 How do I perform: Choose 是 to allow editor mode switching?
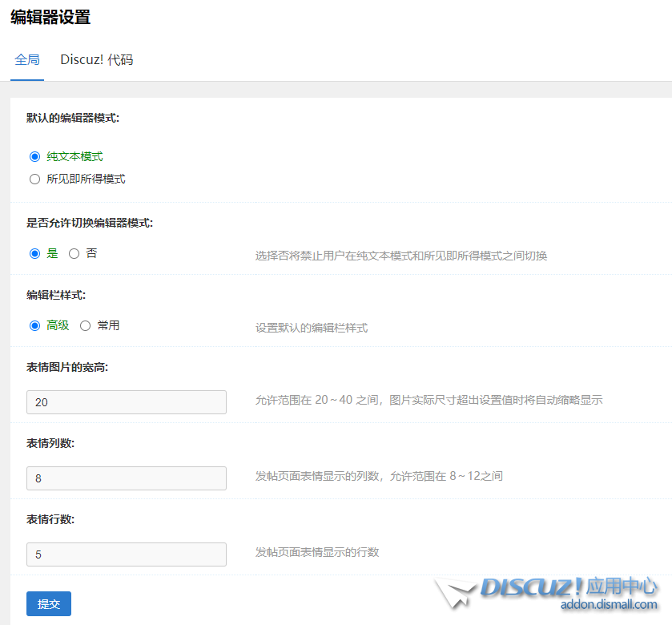(33, 253)
